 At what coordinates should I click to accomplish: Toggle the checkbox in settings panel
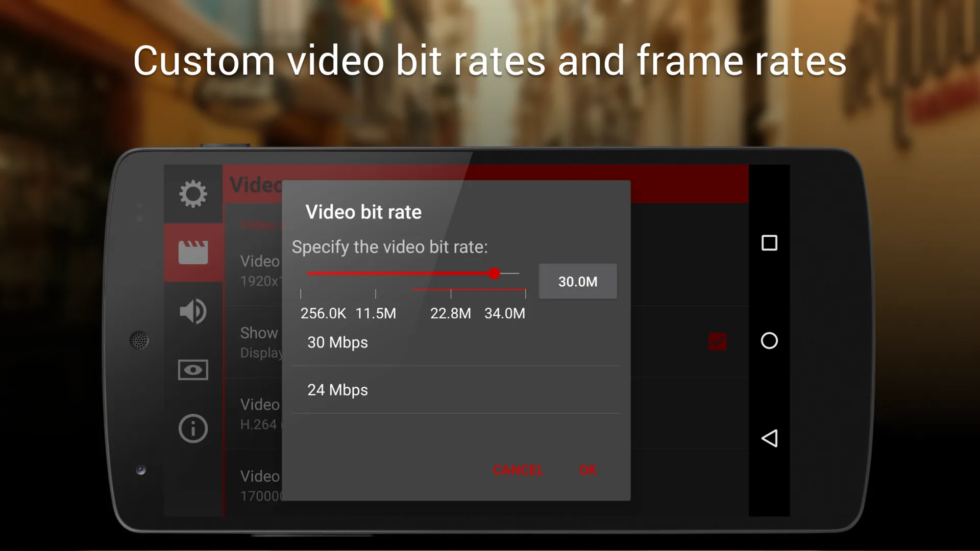tap(717, 342)
